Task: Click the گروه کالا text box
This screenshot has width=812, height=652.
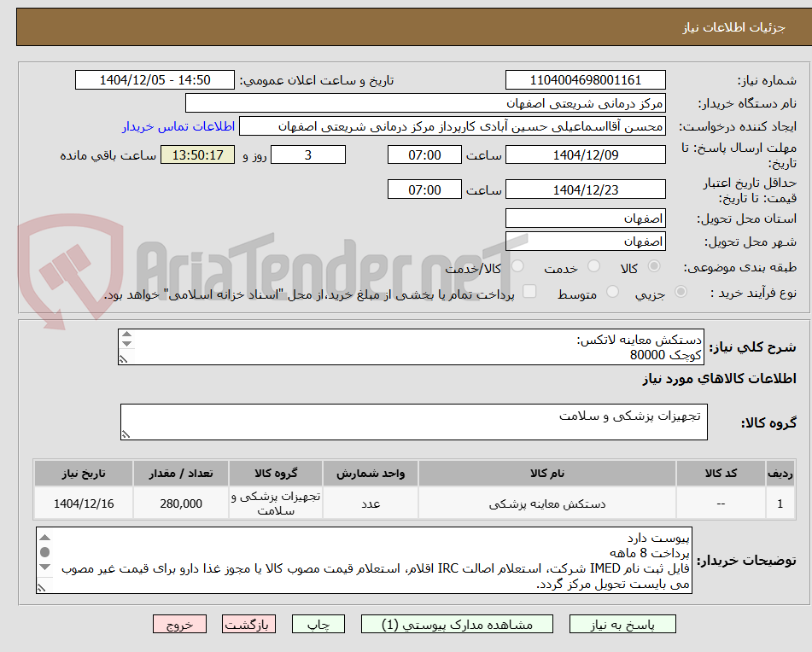Action: [414, 422]
